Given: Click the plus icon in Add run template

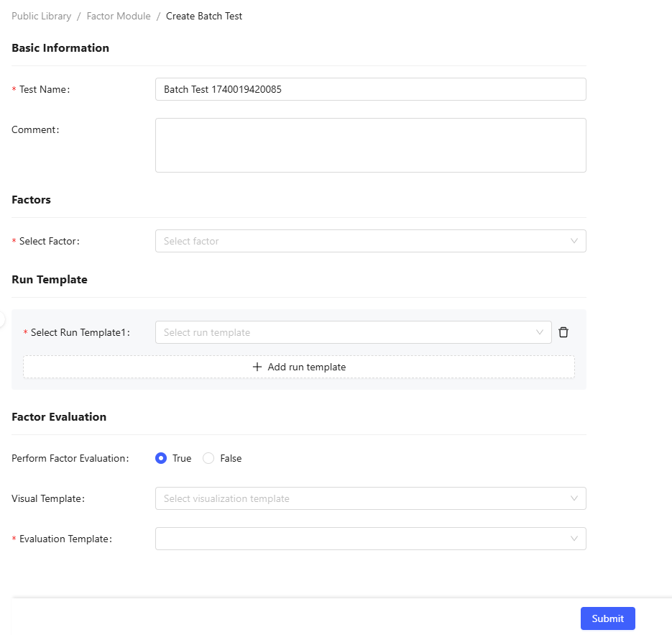Looking at the screenshot, I should tap(257, 367).
